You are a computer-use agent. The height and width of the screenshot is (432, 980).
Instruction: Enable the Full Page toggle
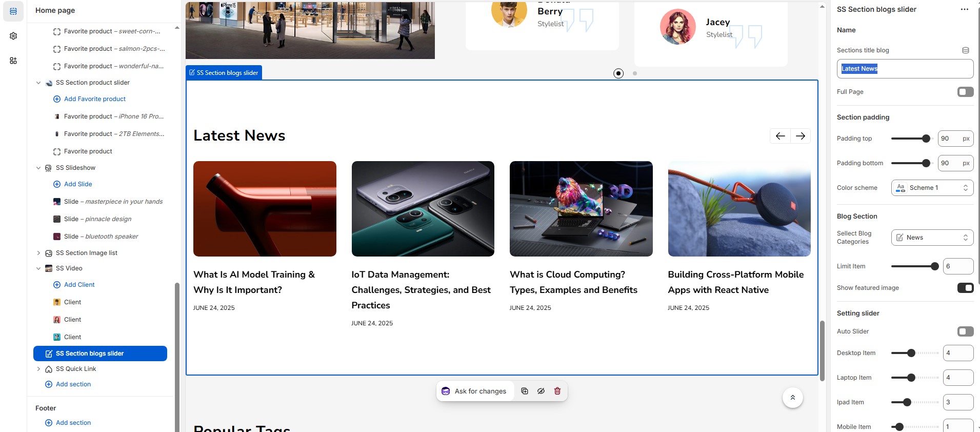coord(965,92)
